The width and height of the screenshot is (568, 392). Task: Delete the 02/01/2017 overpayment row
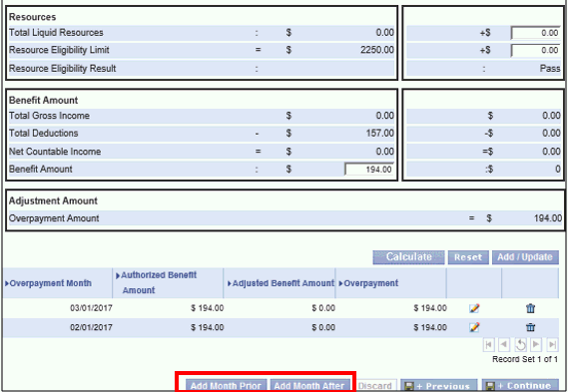click(530, 327)
